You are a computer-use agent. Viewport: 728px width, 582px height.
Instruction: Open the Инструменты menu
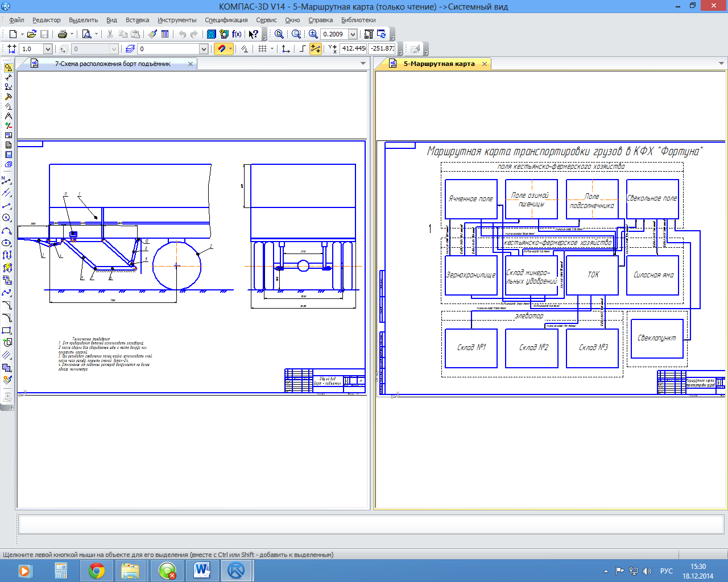(x=177, y=20)
